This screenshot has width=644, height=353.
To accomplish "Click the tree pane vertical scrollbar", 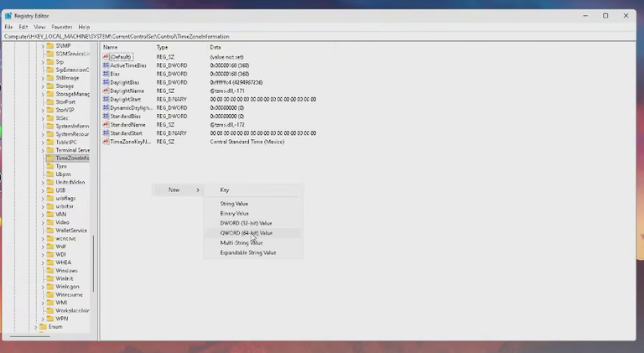I will (x=94, y=263).
